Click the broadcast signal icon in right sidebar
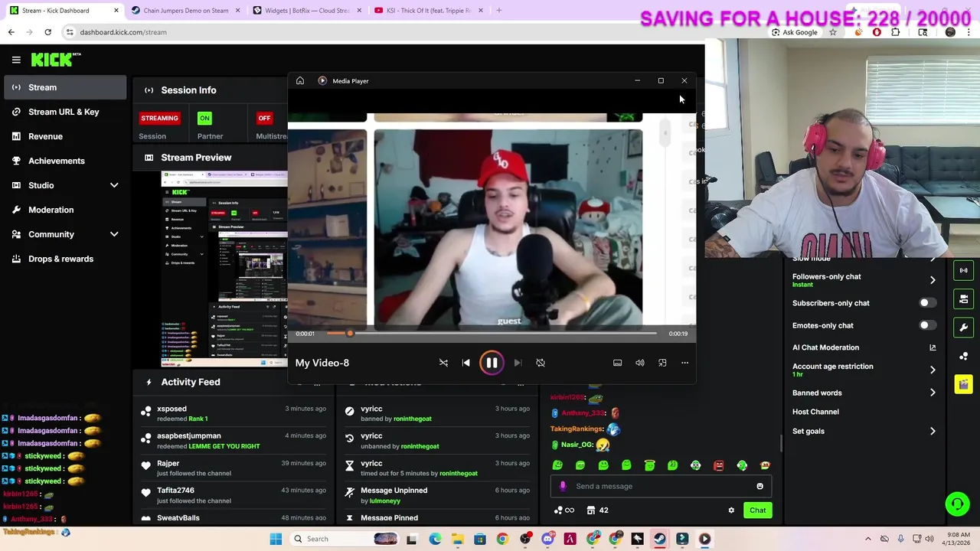The image size is (980, 551). point(964,270)
